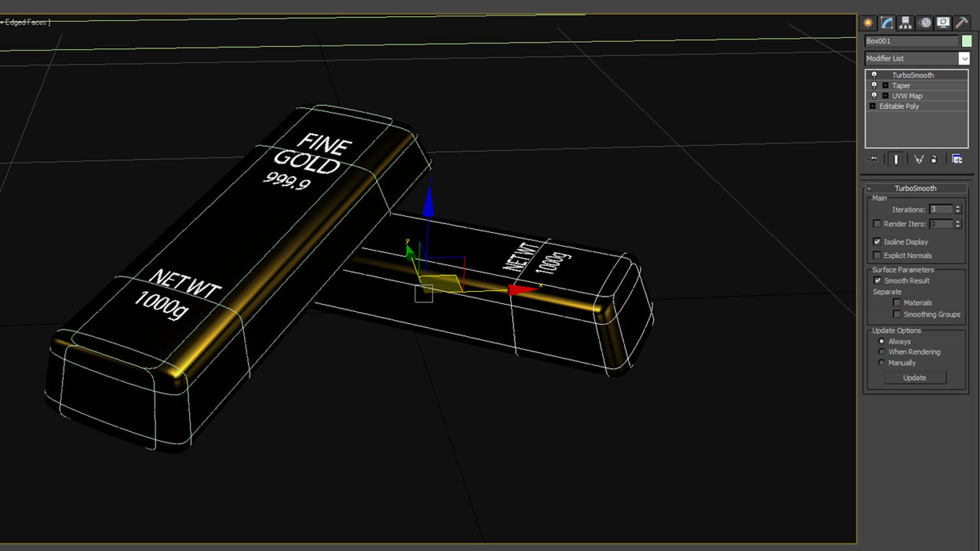Click the Iterations value field
The height and width of the screenshot is (551, 980).
coord(941,210)
